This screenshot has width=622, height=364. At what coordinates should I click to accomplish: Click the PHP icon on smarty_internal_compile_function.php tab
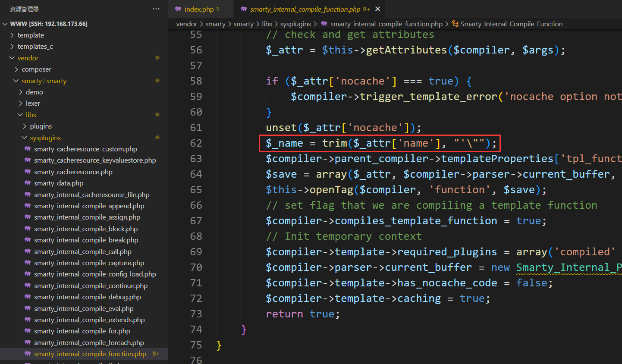244,9
